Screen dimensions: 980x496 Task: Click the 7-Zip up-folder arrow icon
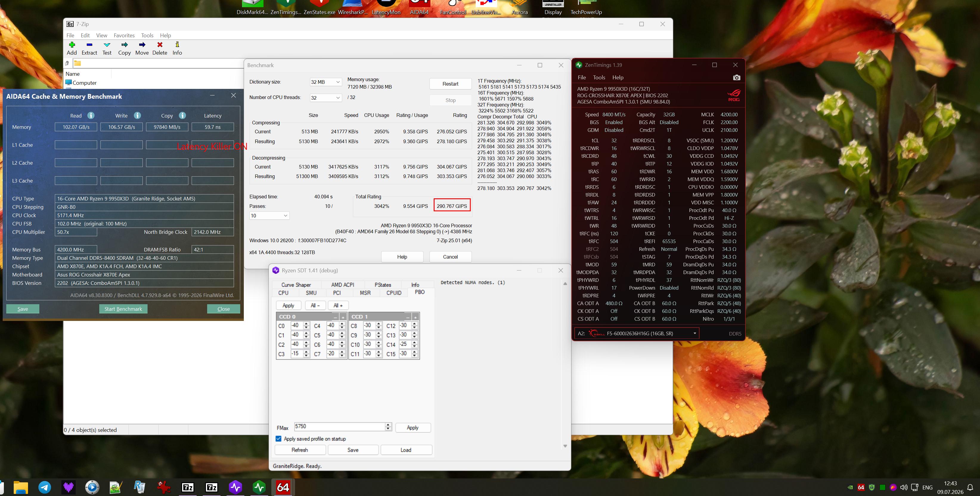click(67, 63)
